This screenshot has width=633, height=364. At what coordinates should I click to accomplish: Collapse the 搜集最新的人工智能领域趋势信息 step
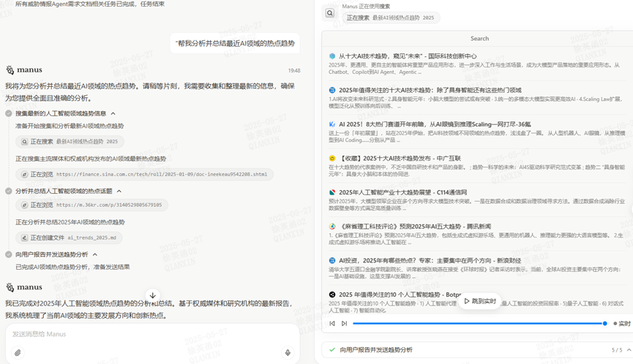tap(113, 113)
